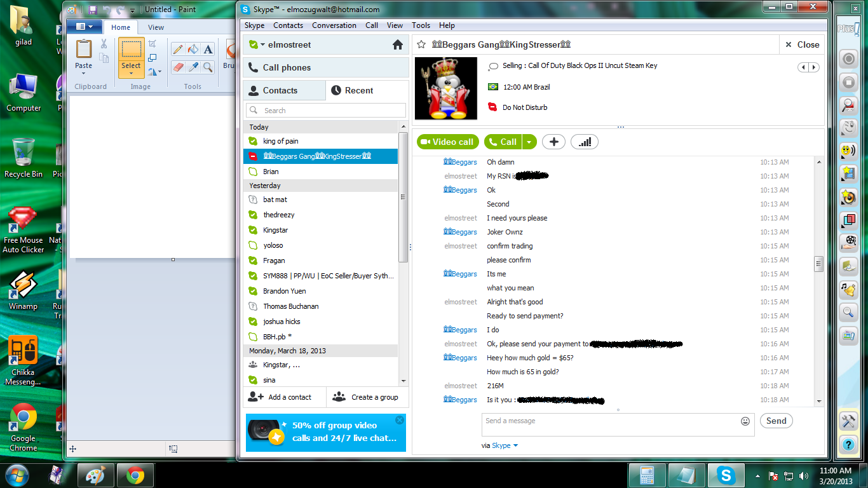Viewport: 868px width, 488px height.
Task: Click the Resize icon in Paint
Action: pos(152,58)
